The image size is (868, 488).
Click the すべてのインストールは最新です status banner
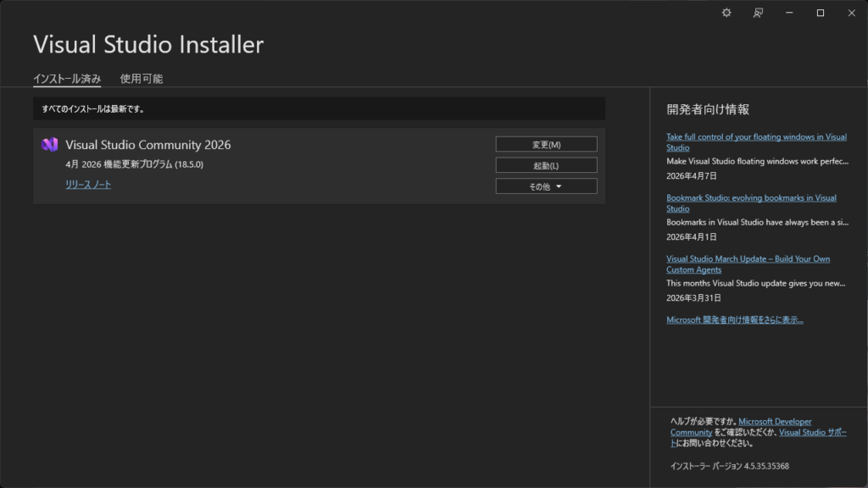click(x=319, y=108)
